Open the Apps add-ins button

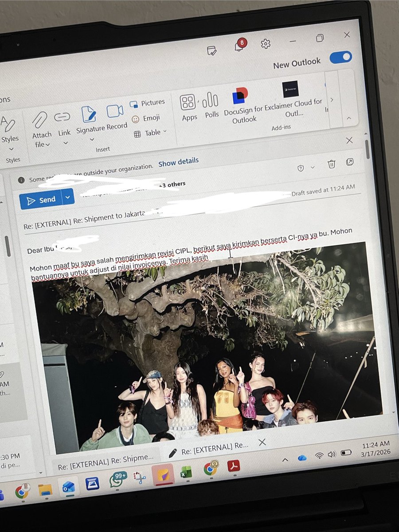[188, 107]
